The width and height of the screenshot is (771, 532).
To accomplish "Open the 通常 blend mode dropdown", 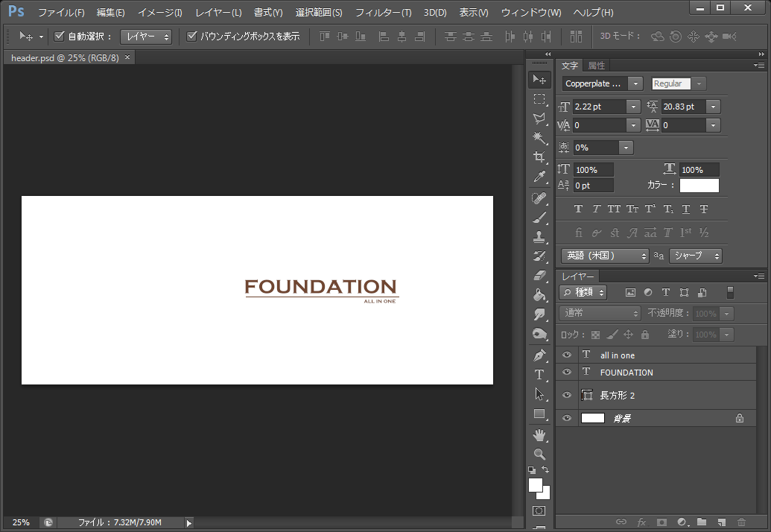I will click(x=600, y=313).
